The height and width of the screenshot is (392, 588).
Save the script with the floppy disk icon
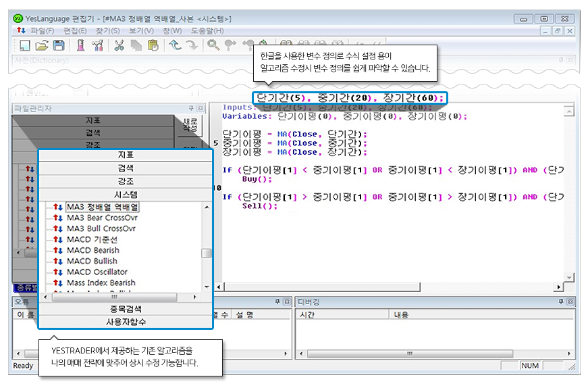click(59, 46)
